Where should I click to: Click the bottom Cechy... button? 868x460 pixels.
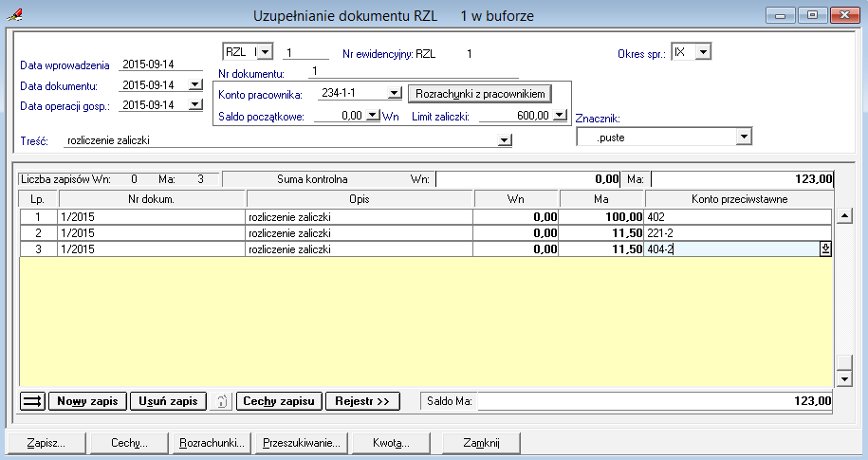(x=129, y=443)
